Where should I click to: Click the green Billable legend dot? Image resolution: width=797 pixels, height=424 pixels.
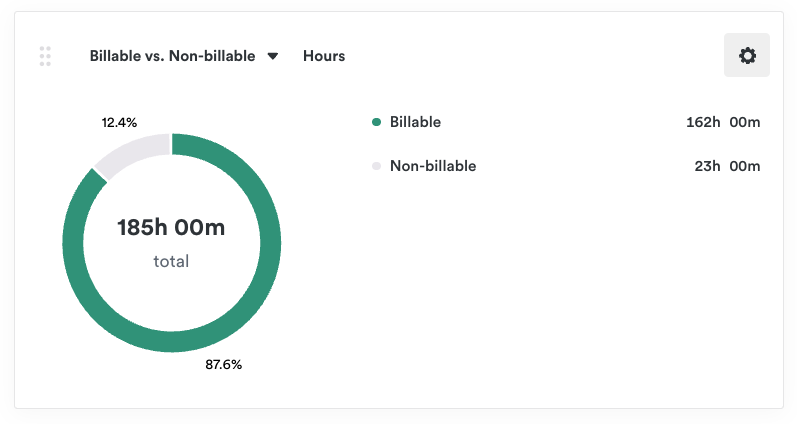[376, 122]
